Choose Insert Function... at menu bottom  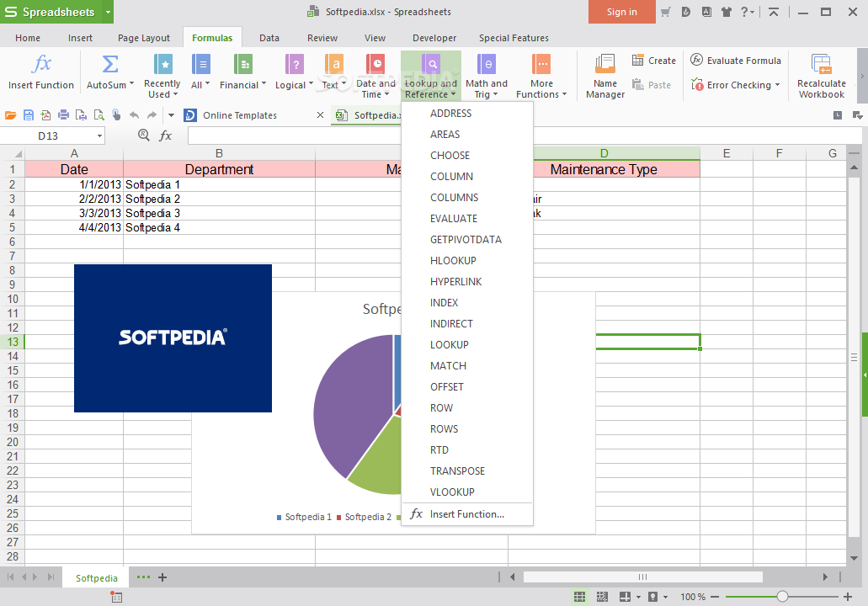coord(467,514)
